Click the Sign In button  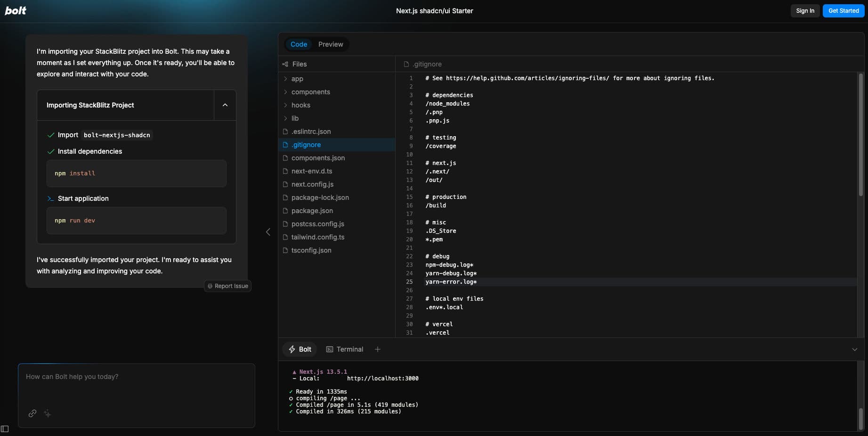[805, 11]
